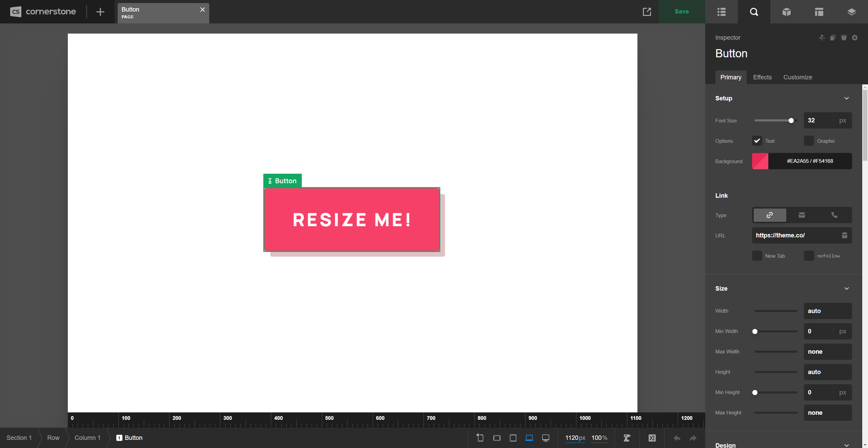Click the cube elements library icon
The height and width of the screenshot is (448, 868).
(x=786, y=12)
